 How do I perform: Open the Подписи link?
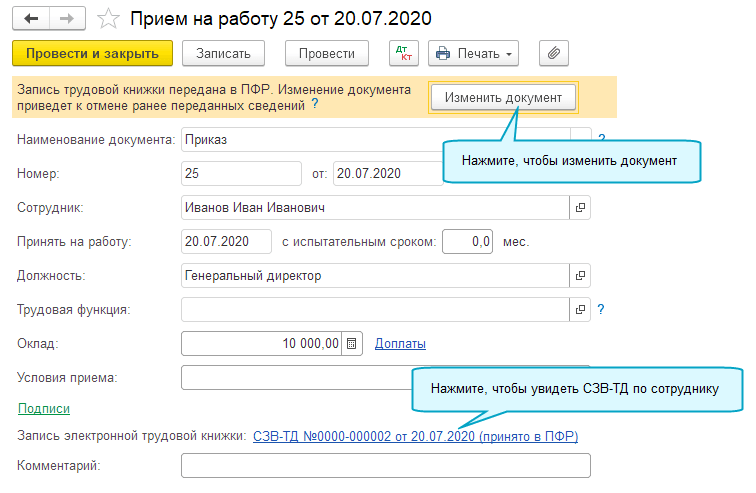(44, 408)
